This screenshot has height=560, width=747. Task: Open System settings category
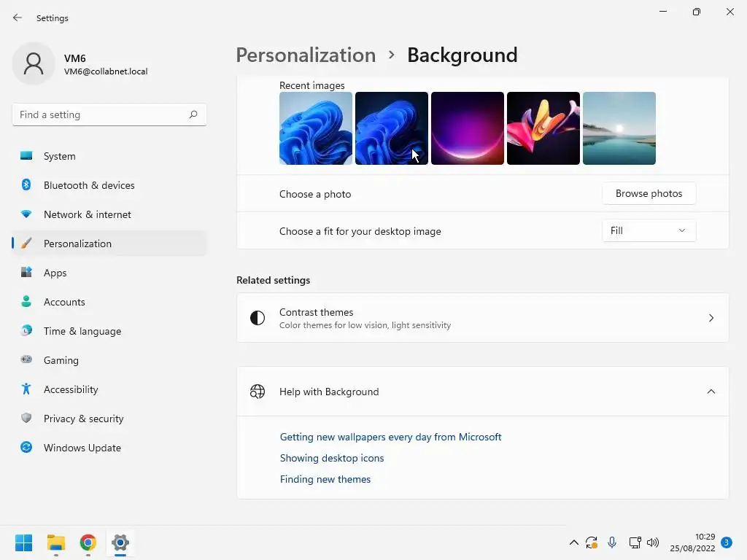click(109, 156)
